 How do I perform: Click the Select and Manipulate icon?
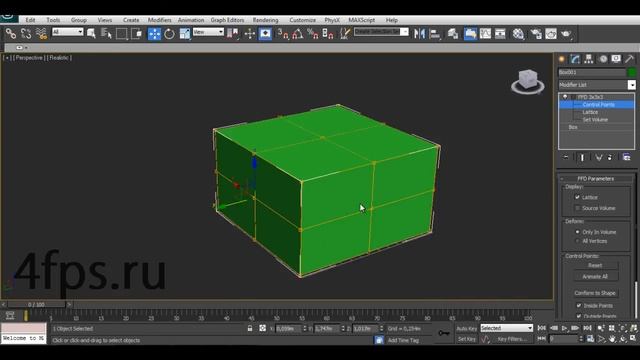(x=249, y=33)
